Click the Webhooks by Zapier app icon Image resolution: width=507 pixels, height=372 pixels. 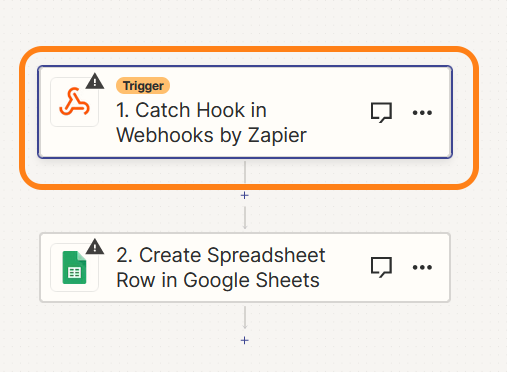tap(74, 102)
